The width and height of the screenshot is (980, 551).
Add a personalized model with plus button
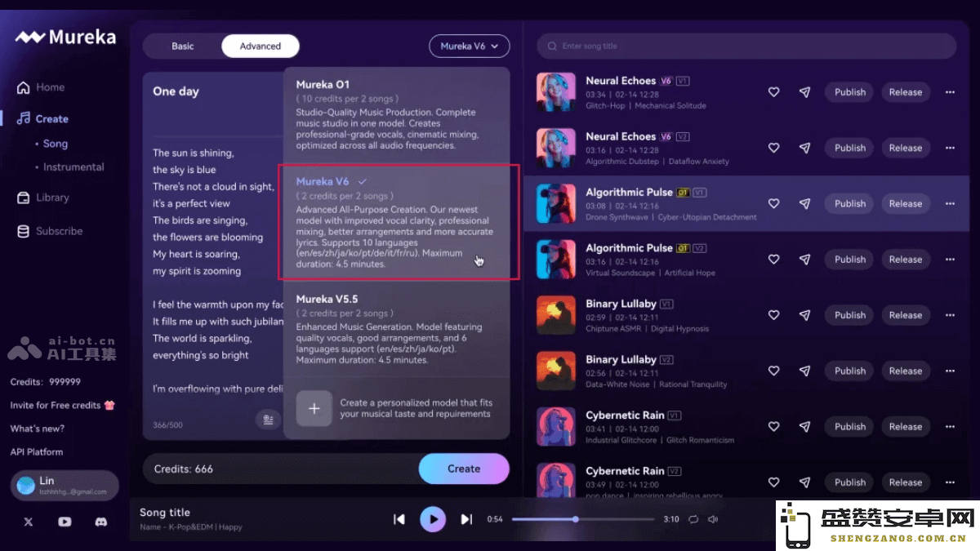click(314, 408)
